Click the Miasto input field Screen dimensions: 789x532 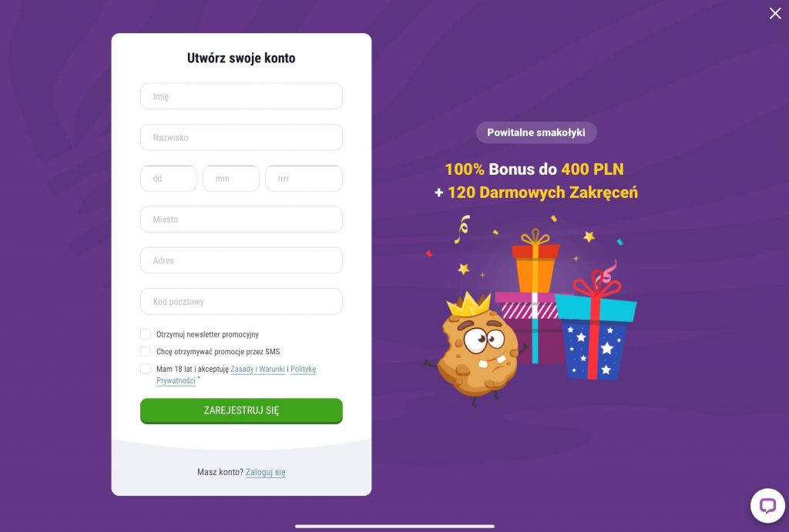241,219
